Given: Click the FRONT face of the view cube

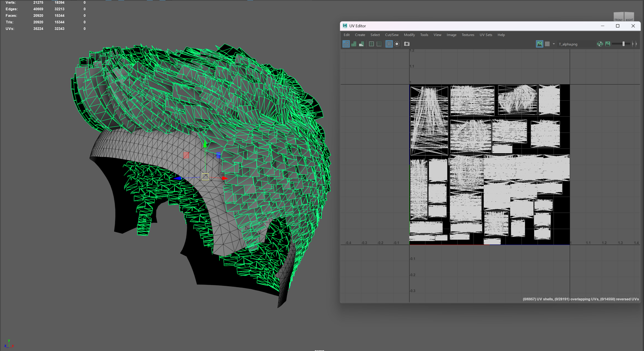Looking at the screenshot, I should click(x=619, y=17).
